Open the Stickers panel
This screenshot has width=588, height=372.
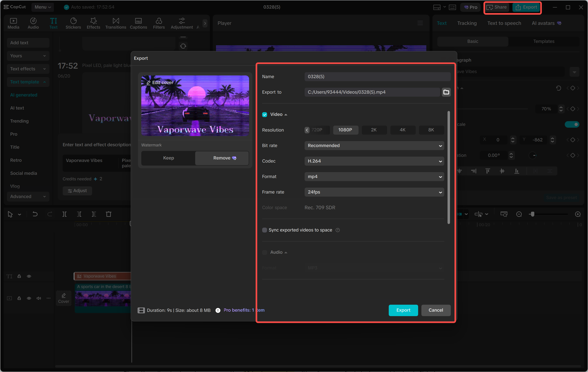point(73,23)
